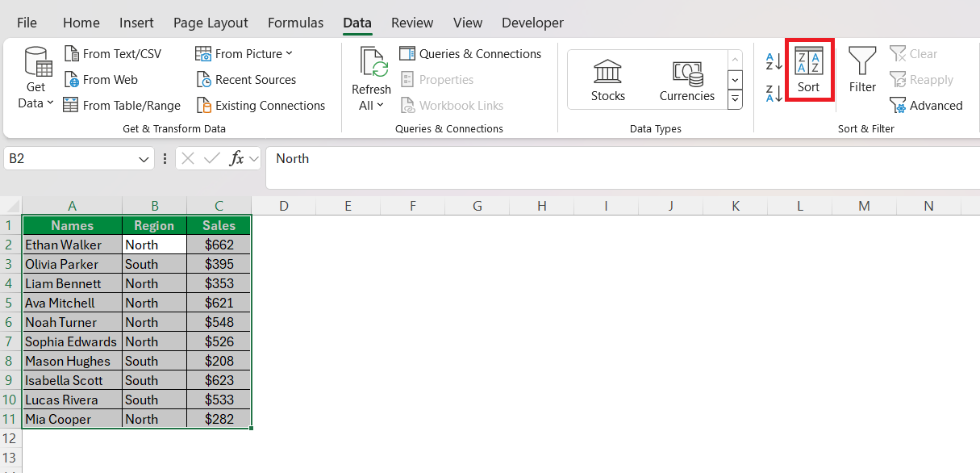Toggle the Filter button
The height and width of the screenshot is (473, 980).
coord(862,70)
